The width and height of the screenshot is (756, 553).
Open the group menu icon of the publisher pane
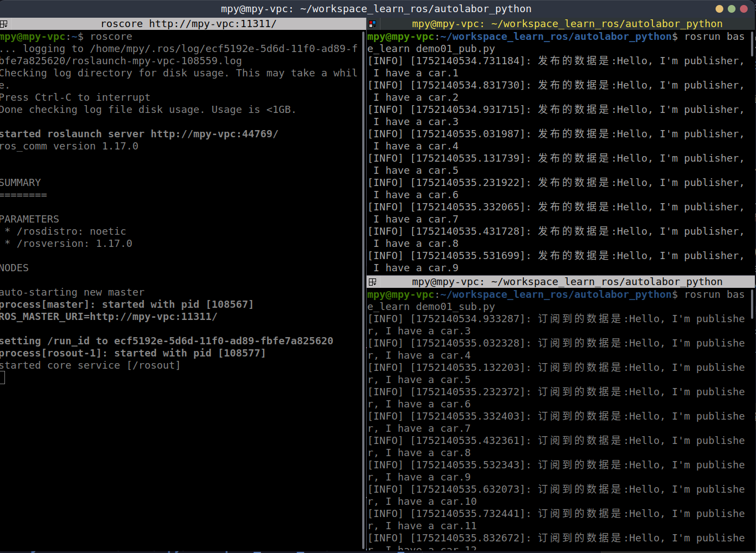(372, 24)
